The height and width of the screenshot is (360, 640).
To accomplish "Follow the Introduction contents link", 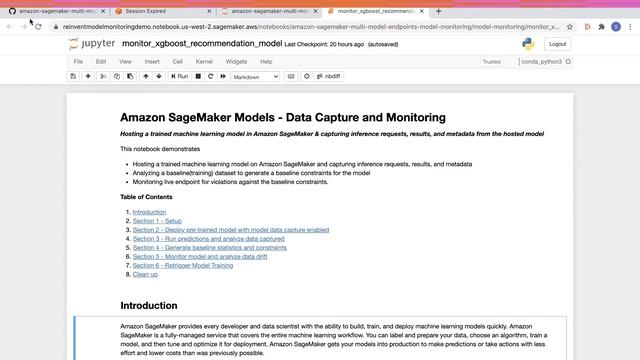I will pos(149,212).
